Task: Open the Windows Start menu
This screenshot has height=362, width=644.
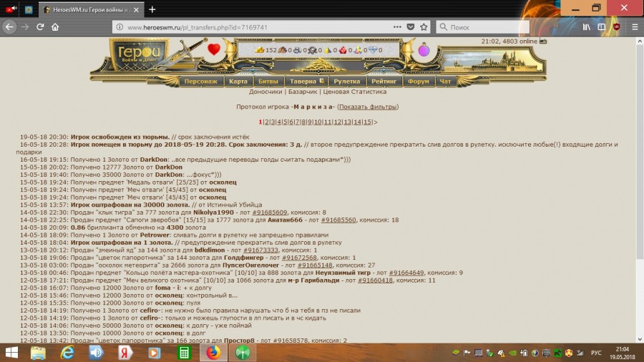Action: pos(12,352)
